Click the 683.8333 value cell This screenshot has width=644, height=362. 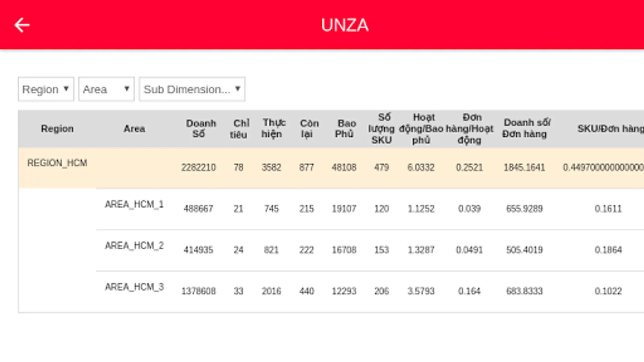[x=524, y=291]
